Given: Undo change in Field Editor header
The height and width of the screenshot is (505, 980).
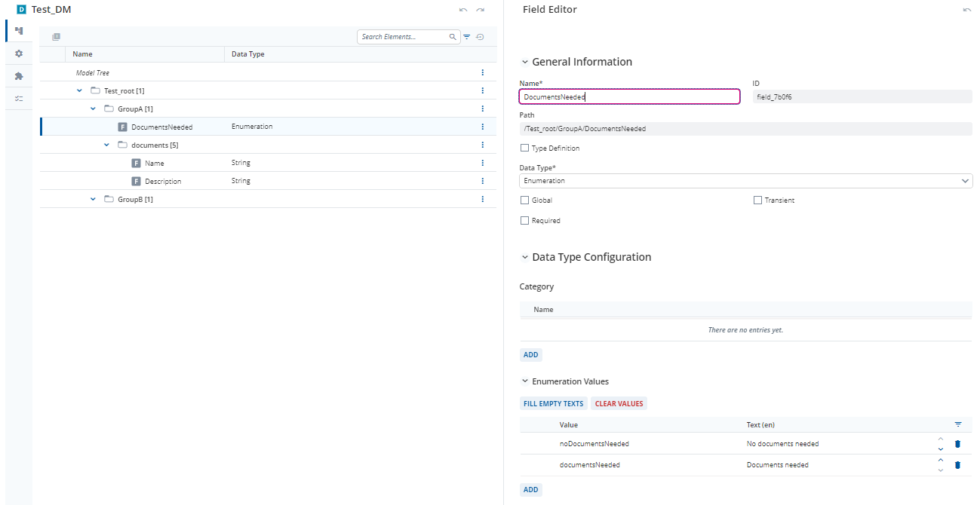Looking at the screenshot, I should click(x=967, y=10).
